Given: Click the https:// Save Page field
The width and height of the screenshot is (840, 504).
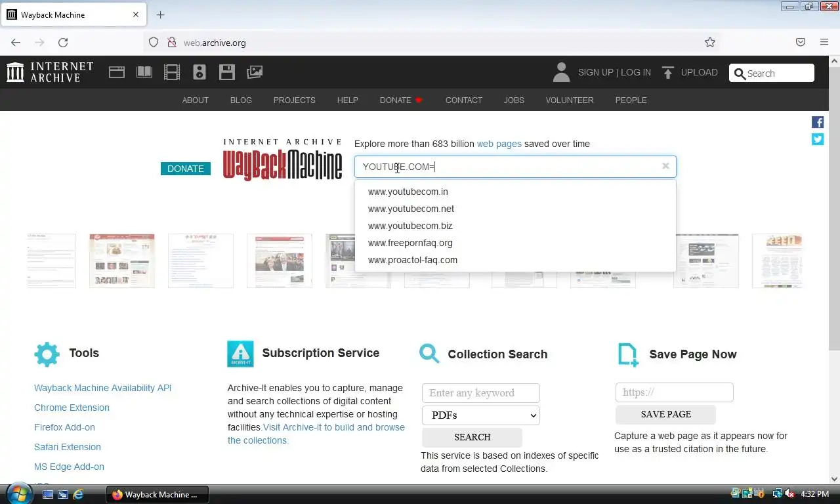Looking at the screenshot, I should [675, 392].
